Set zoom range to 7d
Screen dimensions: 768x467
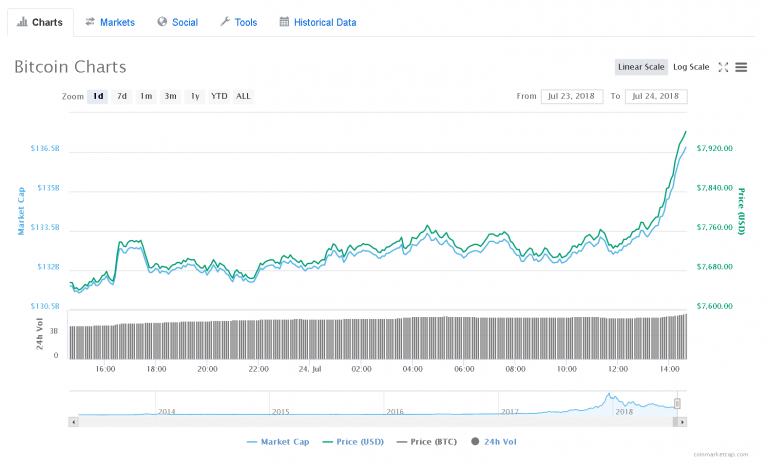[x=122, y=96]
